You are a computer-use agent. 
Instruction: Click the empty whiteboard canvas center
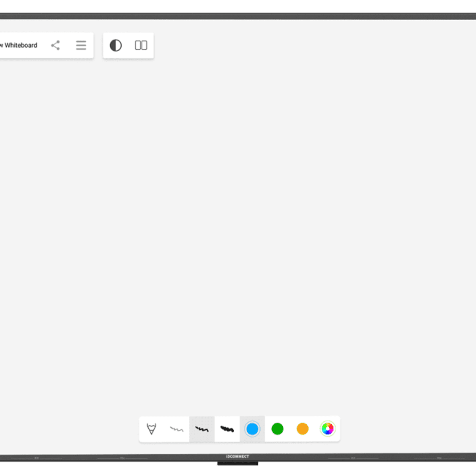[x=238, y=238]
